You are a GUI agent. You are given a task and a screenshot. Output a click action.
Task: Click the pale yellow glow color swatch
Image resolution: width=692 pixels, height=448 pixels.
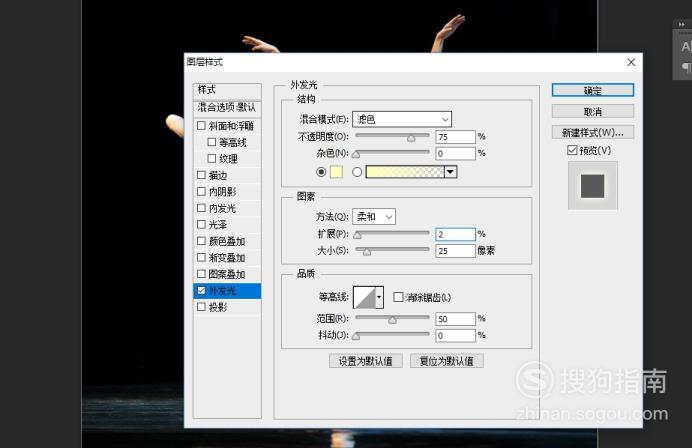pyautogui.click(x=336, y=172)
